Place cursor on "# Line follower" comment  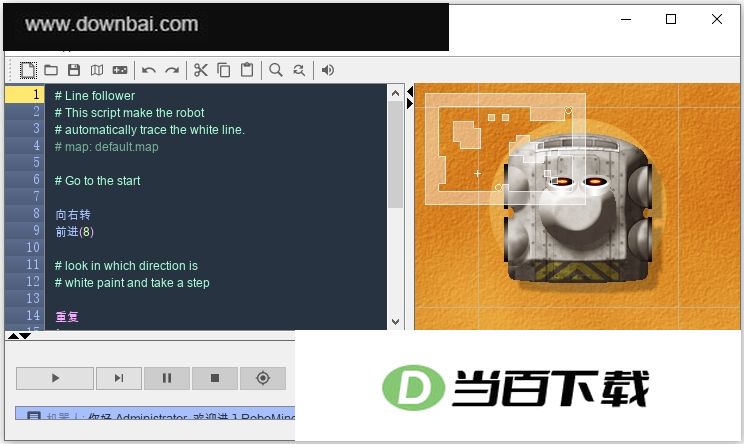click(x=95, y=96)
